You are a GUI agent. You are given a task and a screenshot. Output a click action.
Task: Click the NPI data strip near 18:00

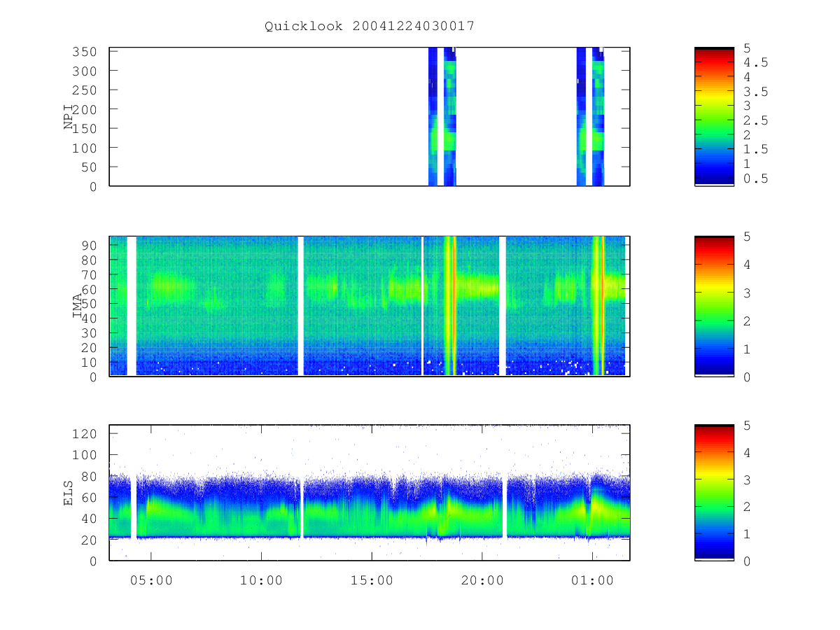(442, 117)
